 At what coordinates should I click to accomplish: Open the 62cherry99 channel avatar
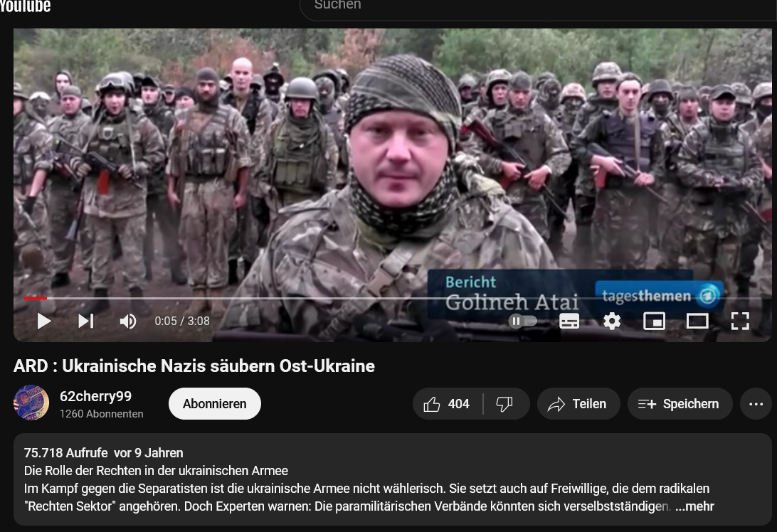[x=31, y=403]
